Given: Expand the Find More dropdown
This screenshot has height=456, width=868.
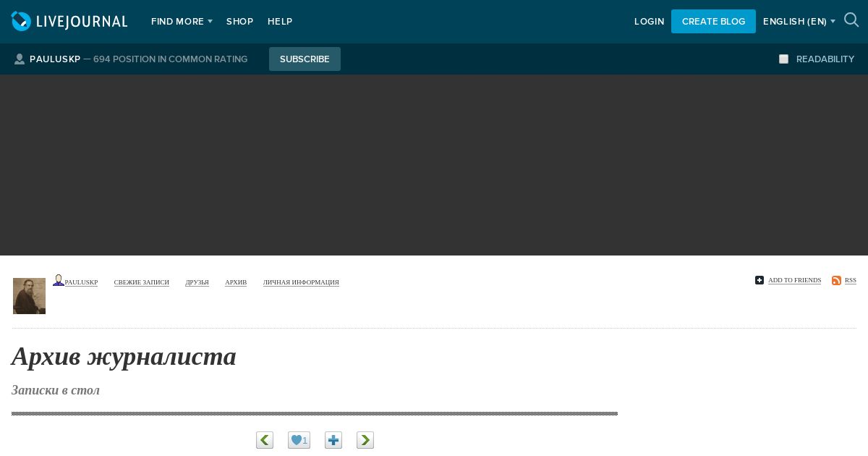Looking at the screenshot, I should pyautogui.click(x=182, y=22).
